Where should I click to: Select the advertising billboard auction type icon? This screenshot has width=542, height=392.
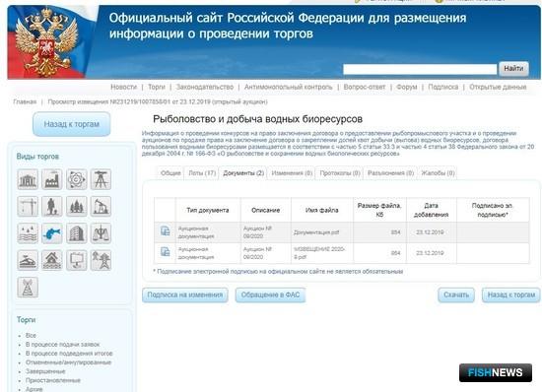point(77,260)
